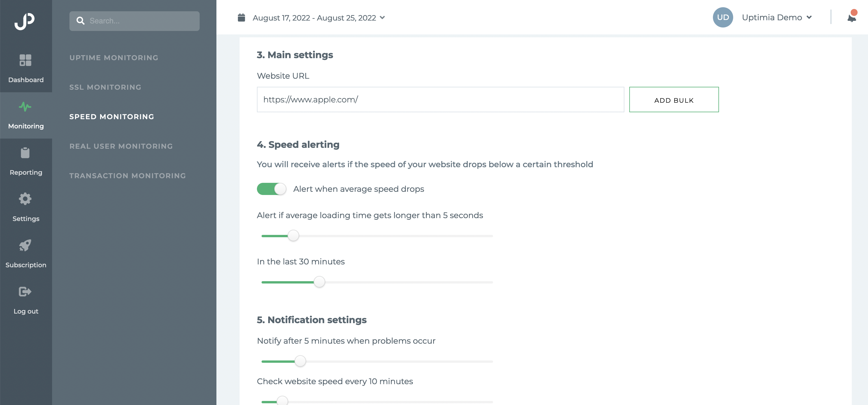Viewport: 868px width, 405px height.
Task: Click the In the last 30 minutes slider handle
Action: 319,282
